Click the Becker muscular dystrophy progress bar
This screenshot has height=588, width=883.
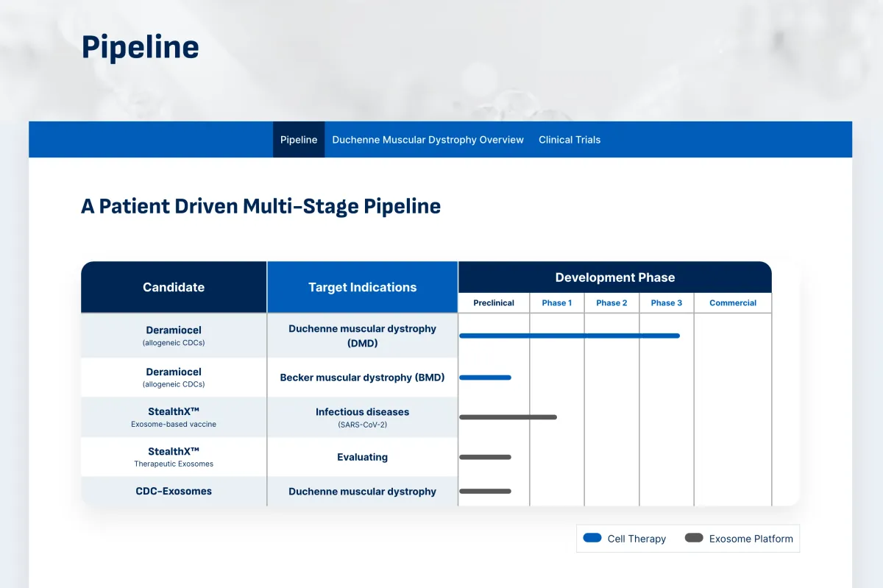[x=485, y=378]
